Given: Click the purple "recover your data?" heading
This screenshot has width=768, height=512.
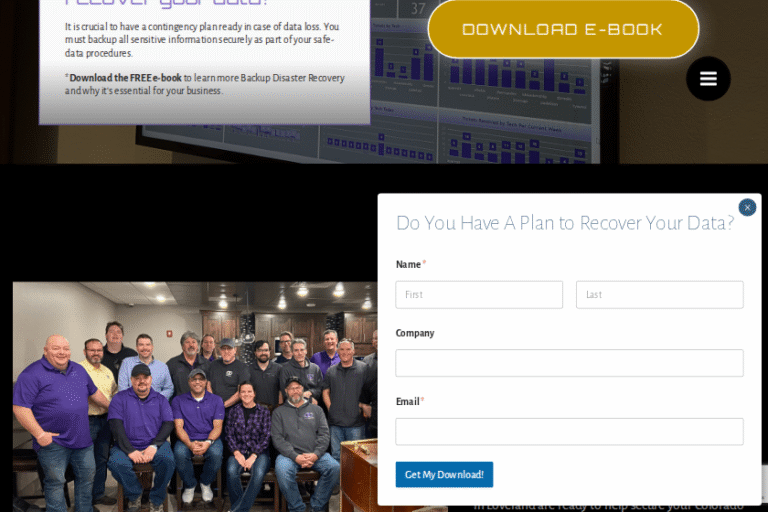Looking at the screenshot, I should coord(167,4).
